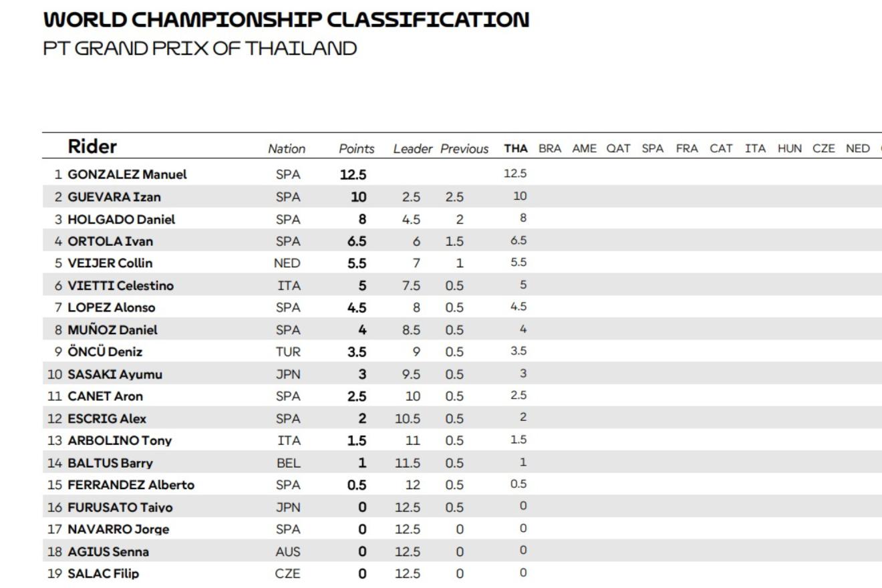Click the PT Grand Prix of Thailand subtitle
This screenshot has height=588, width=882.
200,48
